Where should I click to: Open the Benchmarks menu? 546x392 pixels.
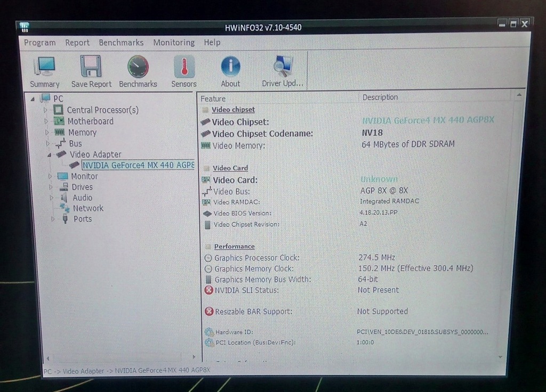point(121,43)
